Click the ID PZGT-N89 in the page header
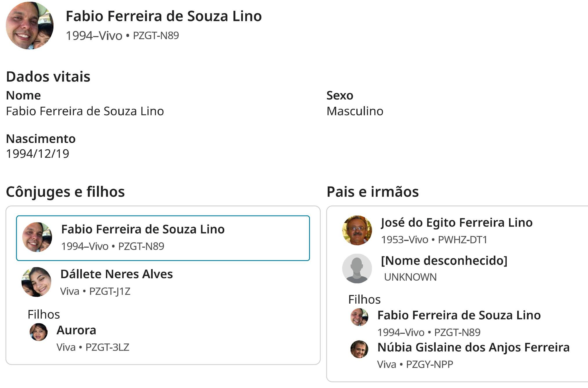The image size is (588, 388). [156, 36]
